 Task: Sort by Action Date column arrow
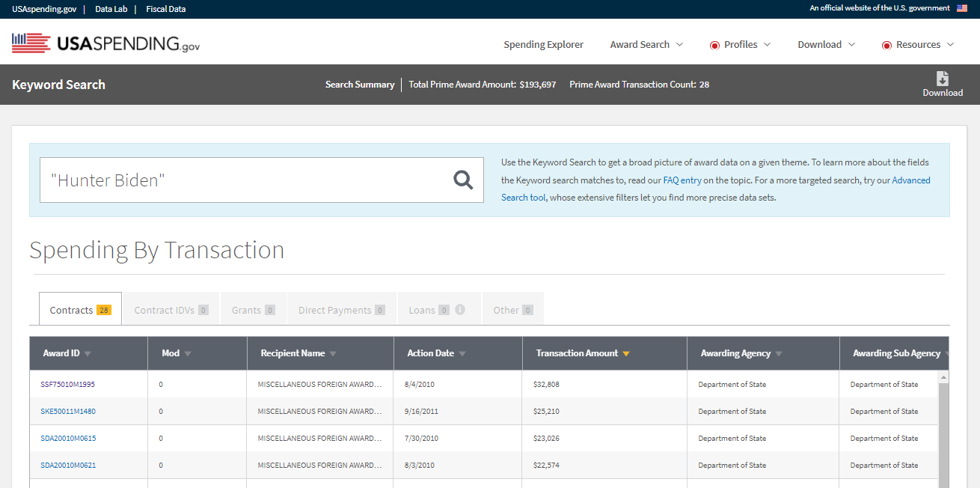pyautogui.click(x=462, y=354)
